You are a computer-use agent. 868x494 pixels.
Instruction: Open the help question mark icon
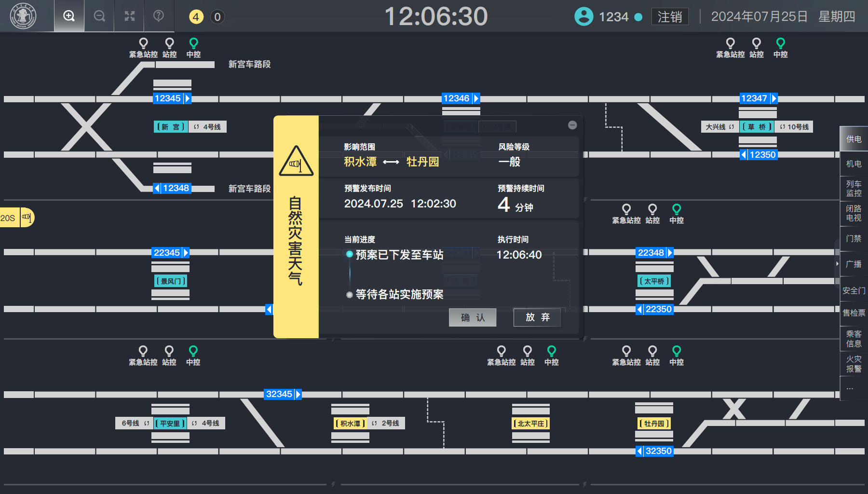point(158,16)
